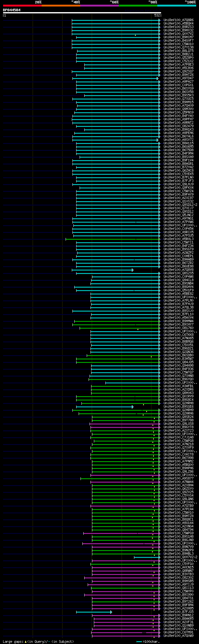Select hit label UniRef100_C6TKK8

(178, 335)
